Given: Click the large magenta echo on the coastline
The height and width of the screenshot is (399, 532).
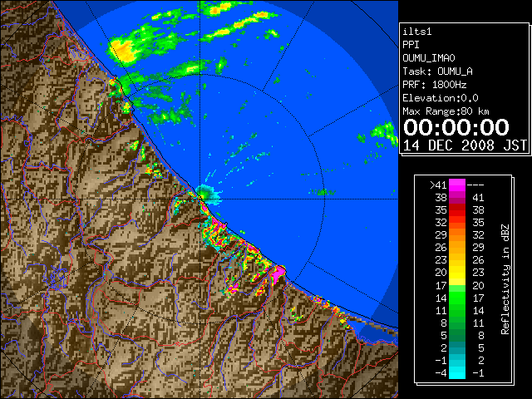Looking at the screenshot, I should click(x=279, y=273).
